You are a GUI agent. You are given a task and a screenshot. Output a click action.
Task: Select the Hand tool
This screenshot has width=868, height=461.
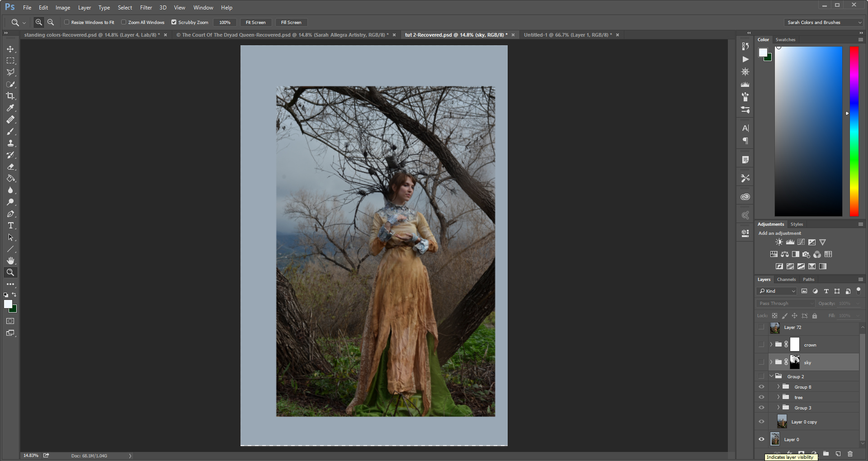[x=10, y=261]
